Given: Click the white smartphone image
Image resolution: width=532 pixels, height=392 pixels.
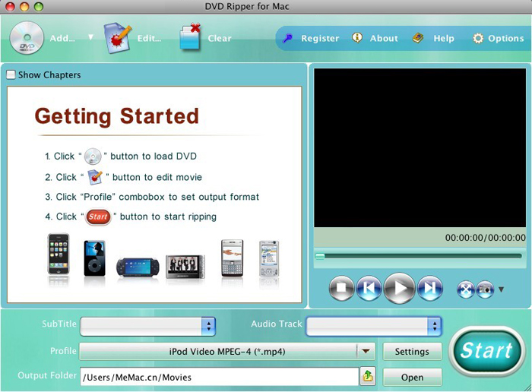Looking at the screenshot, I should pyautogui.click(x=269, y=259).
